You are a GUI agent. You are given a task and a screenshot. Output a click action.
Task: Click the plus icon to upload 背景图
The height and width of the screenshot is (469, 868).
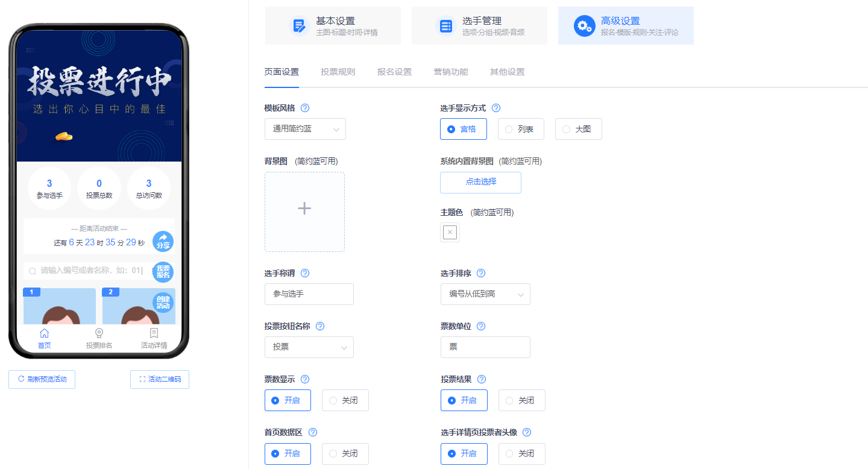[304, 209]
